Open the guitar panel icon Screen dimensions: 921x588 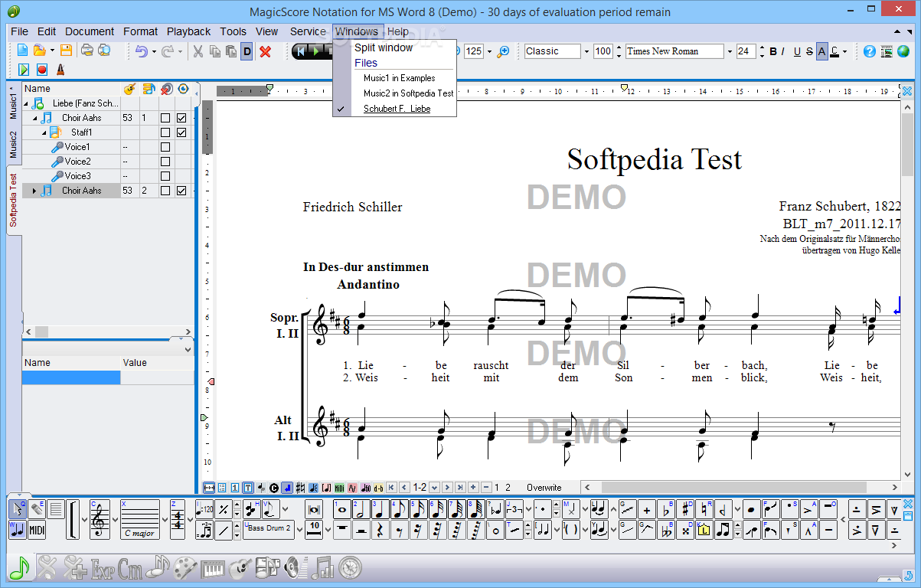[240, 567]
